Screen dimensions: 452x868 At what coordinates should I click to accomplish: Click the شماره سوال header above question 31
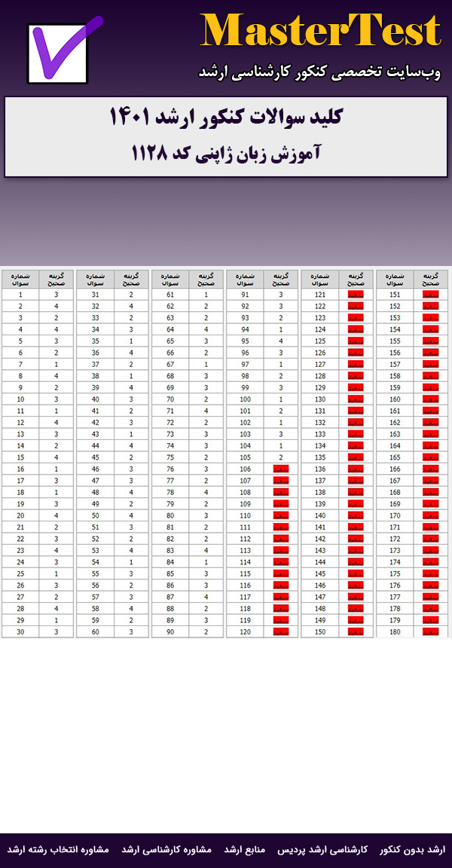95,279
